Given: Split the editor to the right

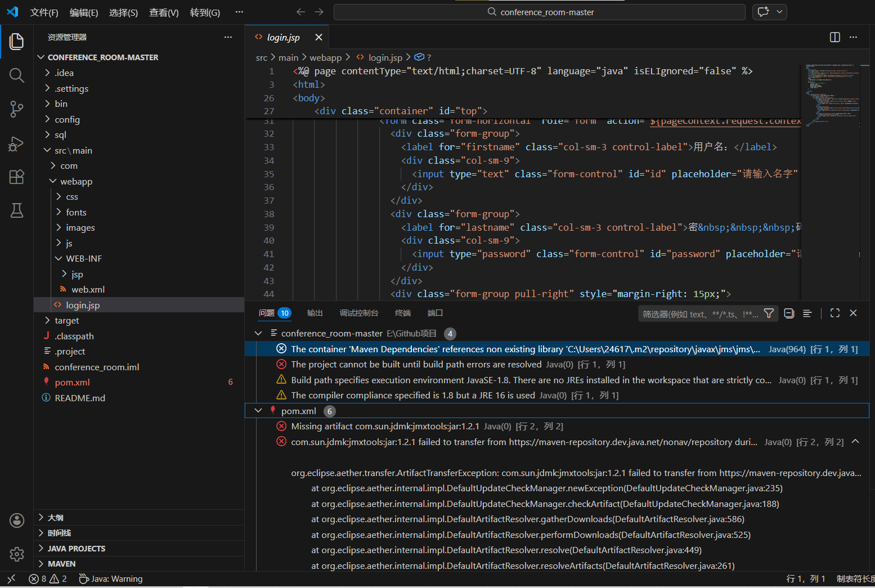Looking at the screenshot, I should click(x=835, y=37).
